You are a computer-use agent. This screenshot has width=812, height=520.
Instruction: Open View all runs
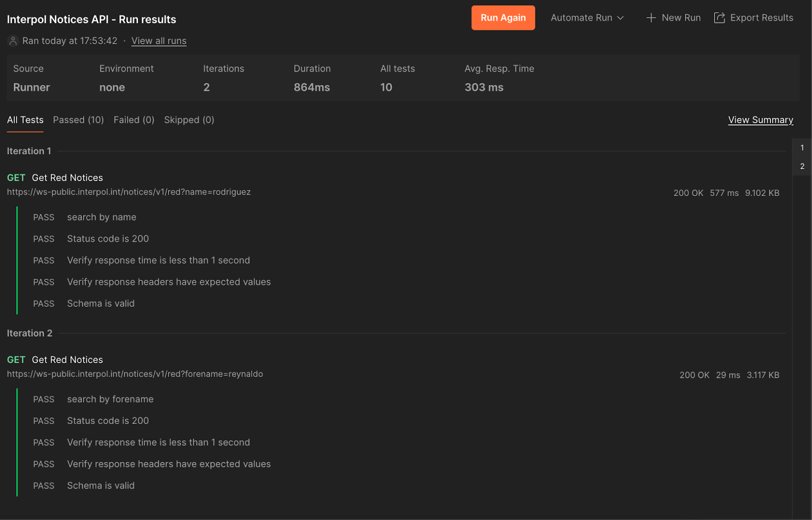pos(158,41)
